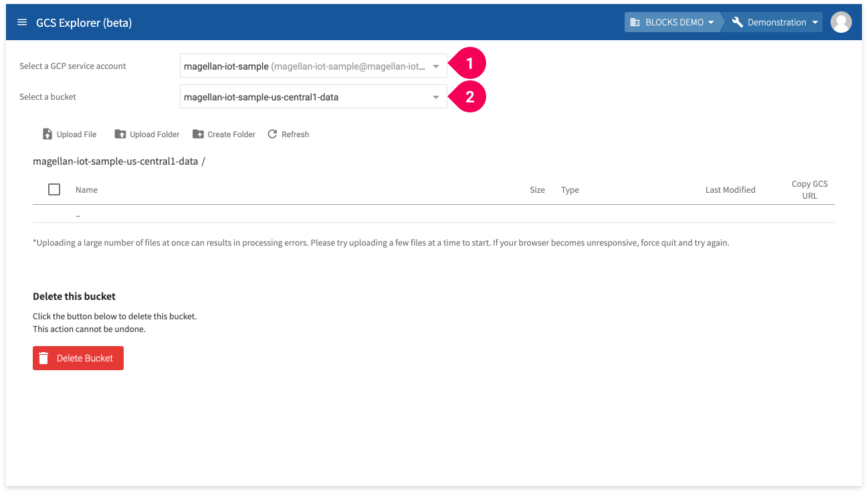The image size is (868, 494).
Task: Click the service account dropdown arrow
Action: pos(436,66)
